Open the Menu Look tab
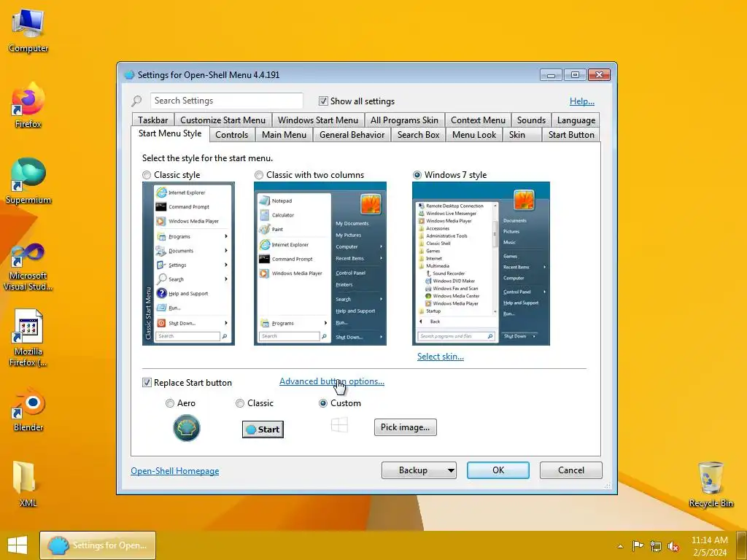 pyautogui.click(x=474, y=135)
